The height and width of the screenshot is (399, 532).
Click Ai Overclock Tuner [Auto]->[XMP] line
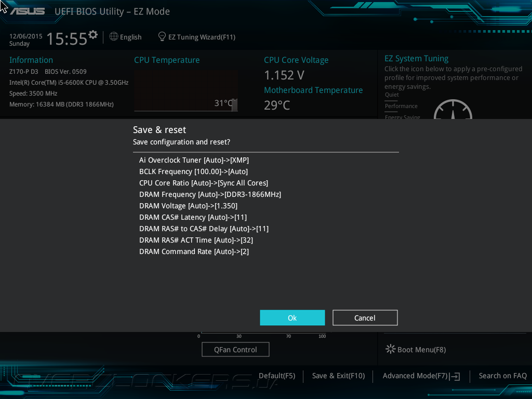point(194,160)
